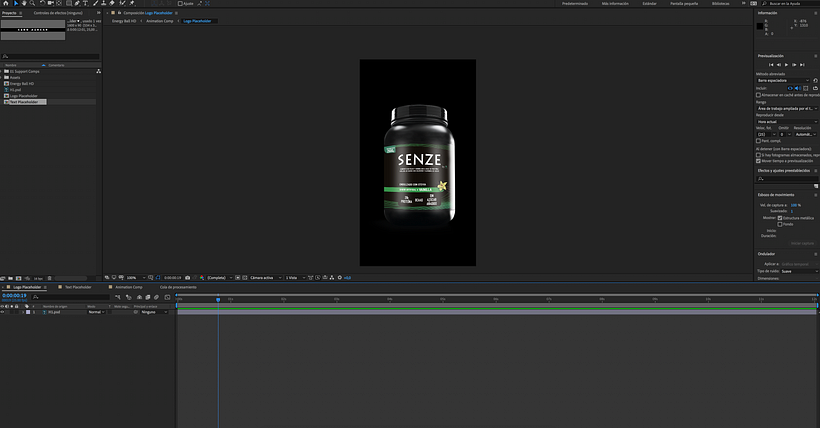Image resolution: width=820 pixels, height=428 pixels.
Task: Open the Text Placeholder timeline tab
Action: click(x=78, y=287)
